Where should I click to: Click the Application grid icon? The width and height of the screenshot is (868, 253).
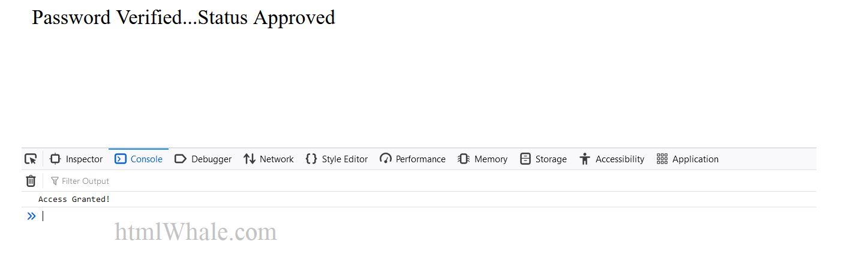[x=662, y=159]
